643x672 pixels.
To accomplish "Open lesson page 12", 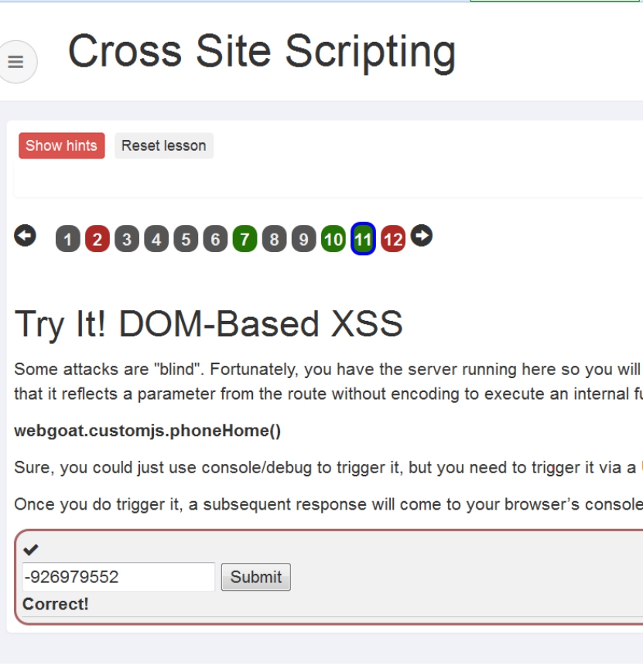I will tap(393, 239).
